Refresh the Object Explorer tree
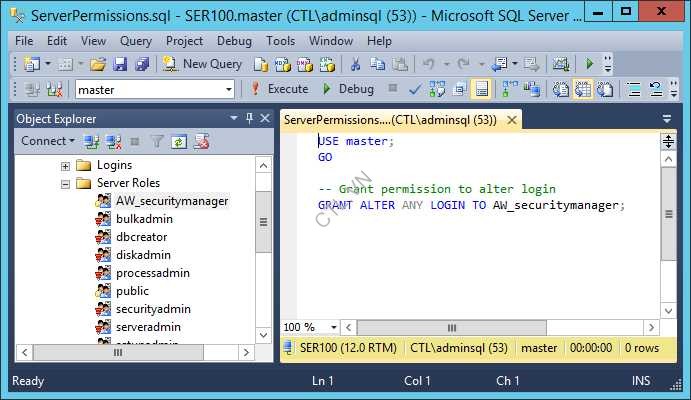The height and width of the screenshot is (400, 691). click(178, 142)
